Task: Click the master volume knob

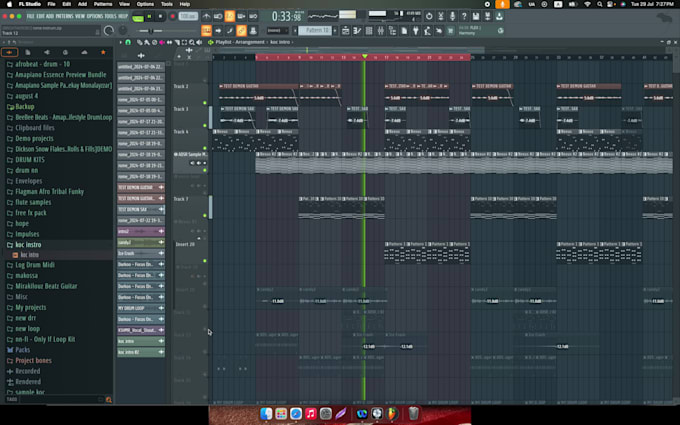Action: pyautogui.click(x=109, y=30)
